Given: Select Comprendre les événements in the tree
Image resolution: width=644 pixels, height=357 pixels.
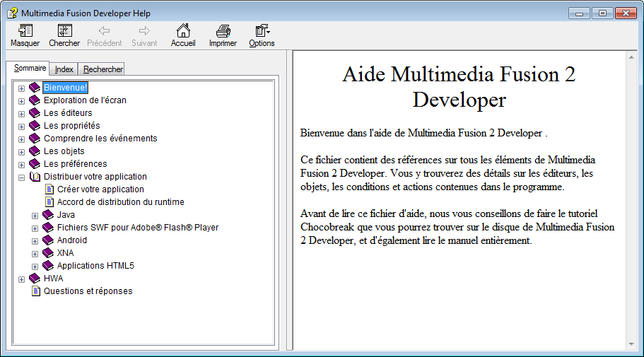Looking at the screenshot, I should [100, 139].
